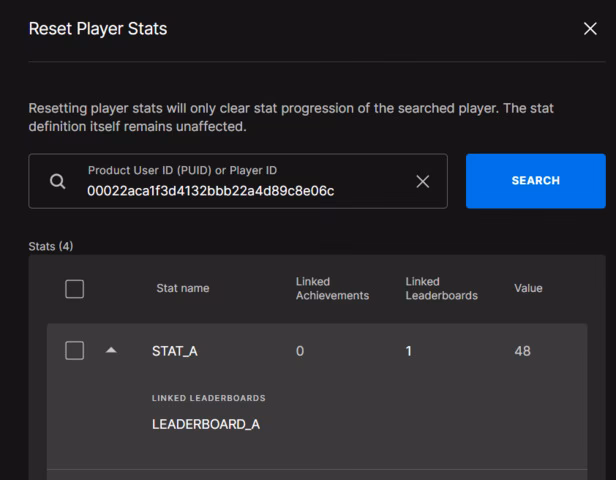Click the magnifier icon in the search field
This screenshot has height=480, width=616.
pos(58,181)
